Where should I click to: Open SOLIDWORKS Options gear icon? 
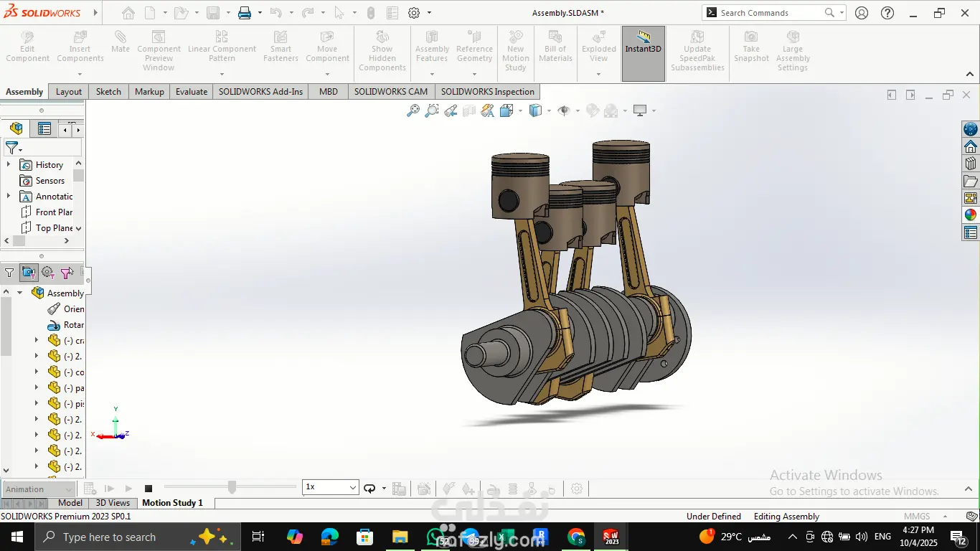pos(414,13)
